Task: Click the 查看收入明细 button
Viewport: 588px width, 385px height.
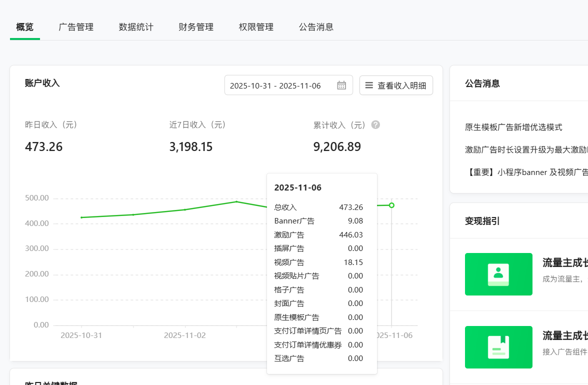Action: coord(396,85)
